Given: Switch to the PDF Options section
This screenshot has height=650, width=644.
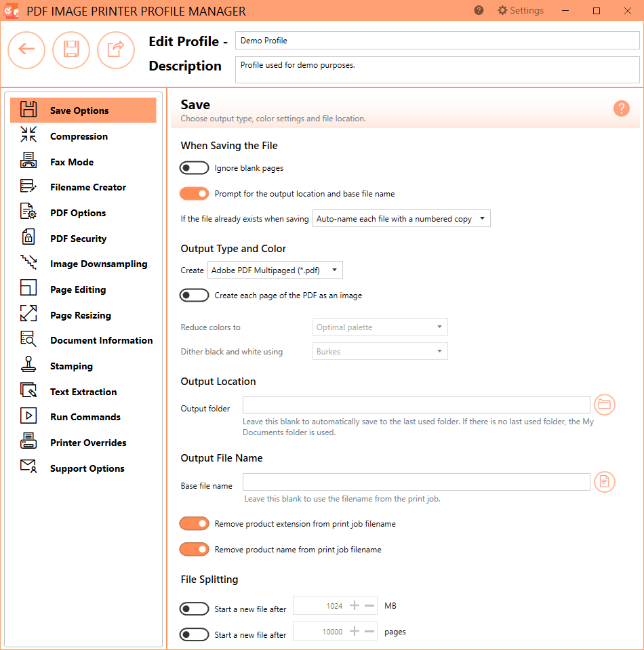Looking at the screenshot, I should (x=28, y=213).
